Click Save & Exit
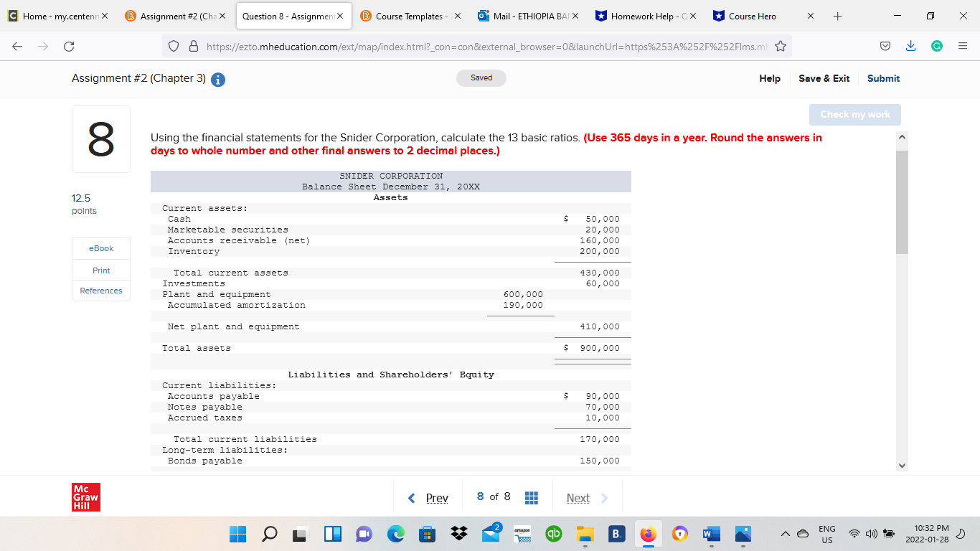The width and height of the screenshot is (980, 551). coord(824,79)
